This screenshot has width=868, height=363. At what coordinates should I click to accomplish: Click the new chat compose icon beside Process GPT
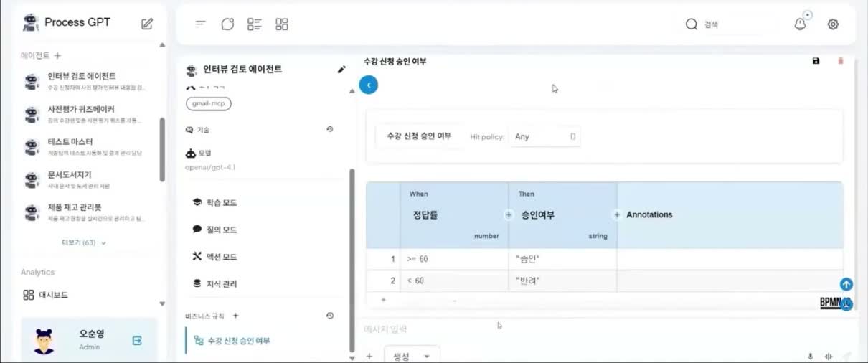147,24
